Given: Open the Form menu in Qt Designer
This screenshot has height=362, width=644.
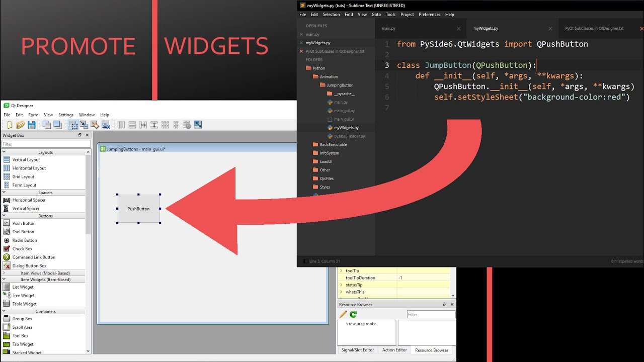Looking at the screenshot, I should click(33, 115).
